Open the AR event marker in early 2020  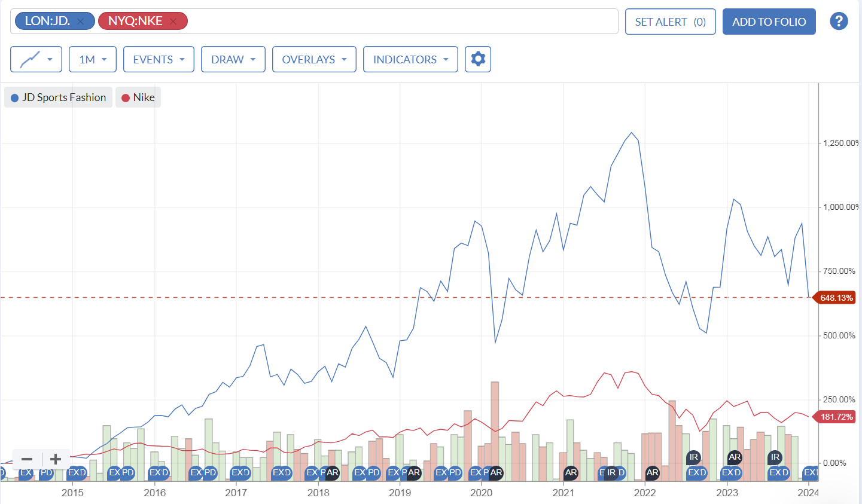click(x=496, y=472)
